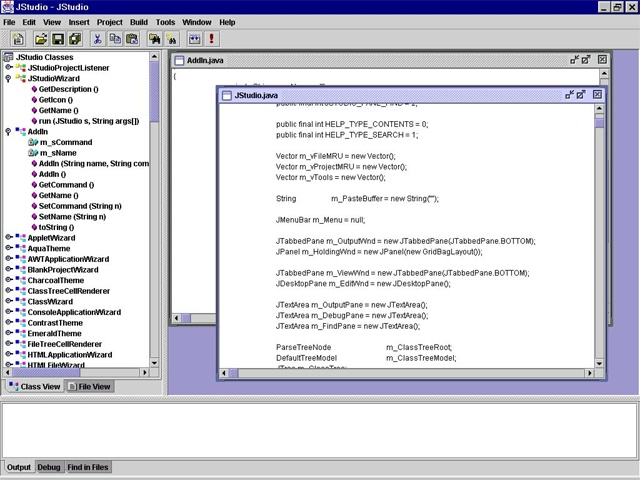
Task: Click the Open folder toolbar icon
Action: pyautogui.click(x=41, y=39)
